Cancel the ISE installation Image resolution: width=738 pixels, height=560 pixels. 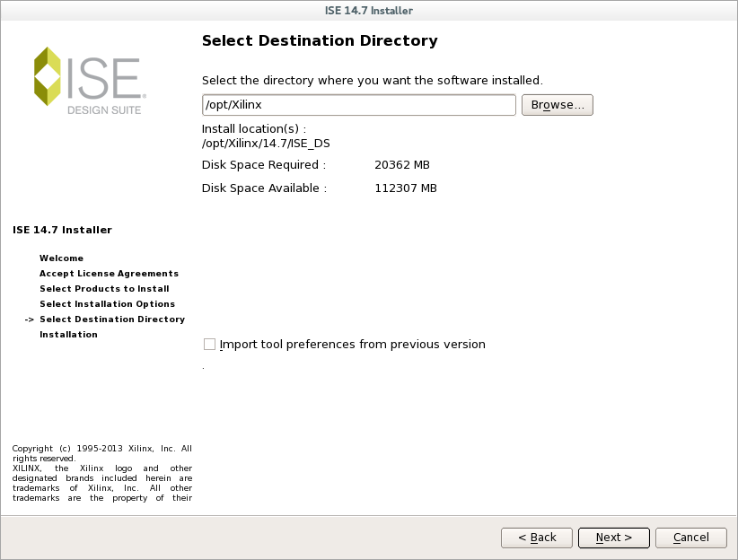[x=691, y=538]
